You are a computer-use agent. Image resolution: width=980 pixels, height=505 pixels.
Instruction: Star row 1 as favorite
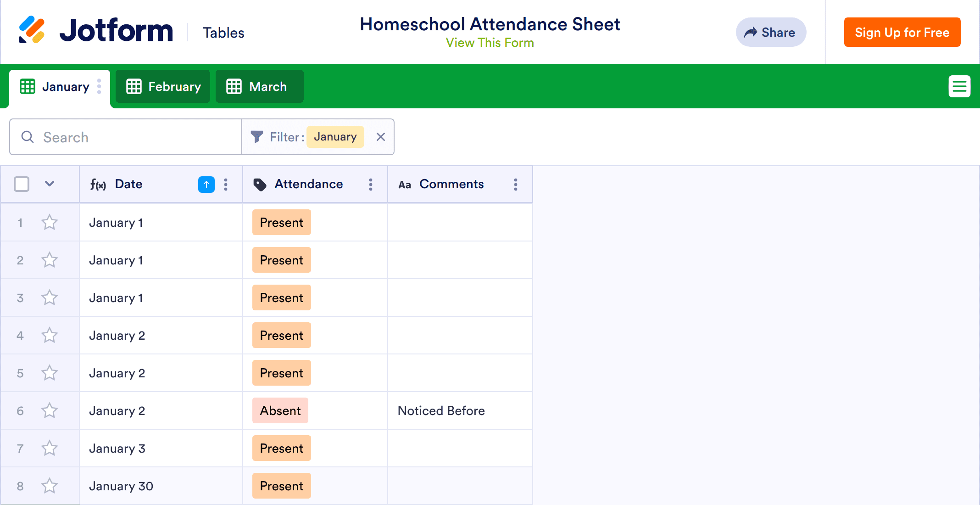[50, 223]
